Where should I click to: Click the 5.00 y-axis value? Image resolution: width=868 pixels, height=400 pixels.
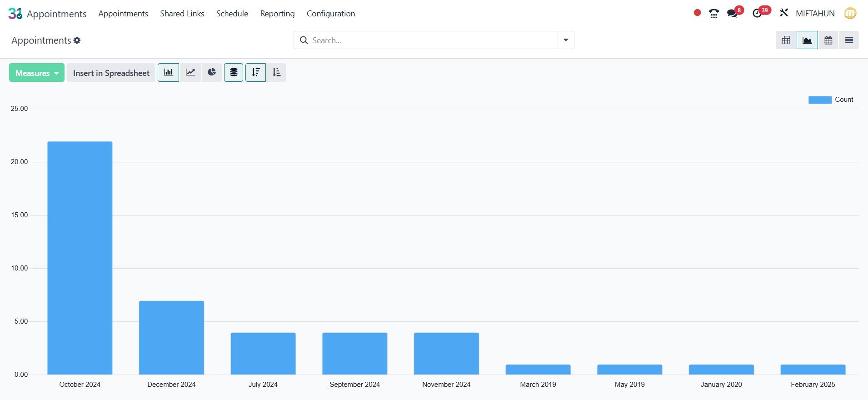tap(21, 321)
